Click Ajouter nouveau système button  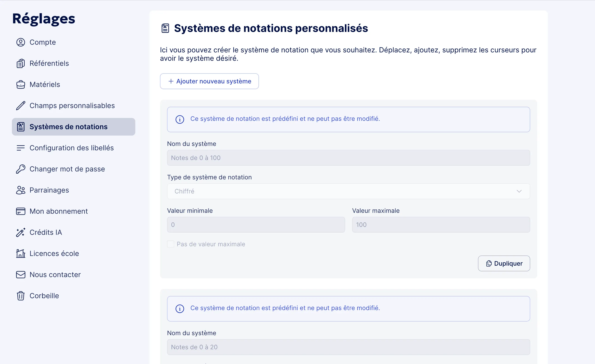click(209, 81)
